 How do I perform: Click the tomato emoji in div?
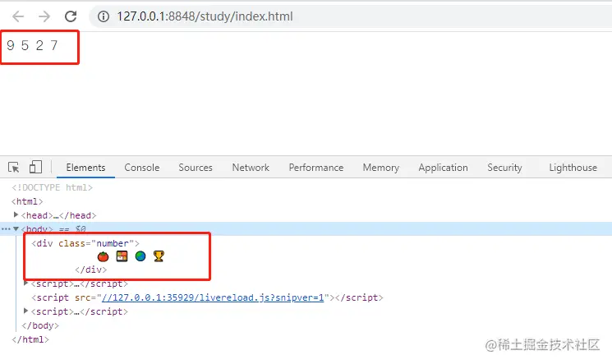[103, 256]
